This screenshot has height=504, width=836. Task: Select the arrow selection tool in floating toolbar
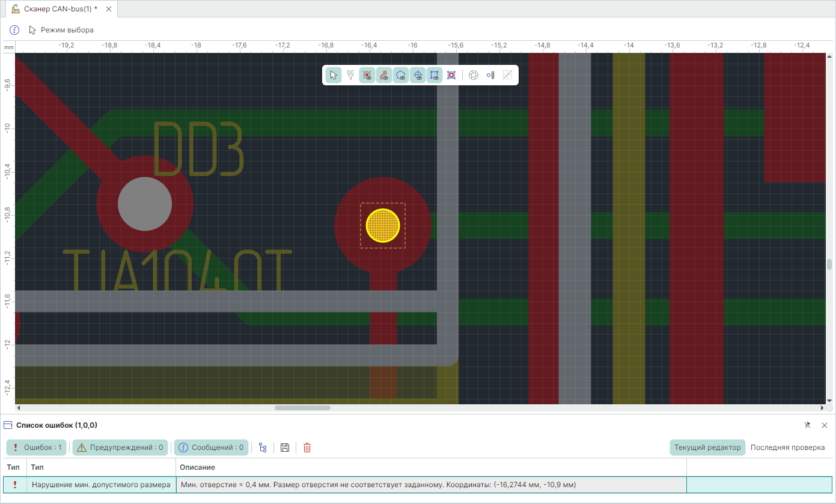[x=334, y=75]
